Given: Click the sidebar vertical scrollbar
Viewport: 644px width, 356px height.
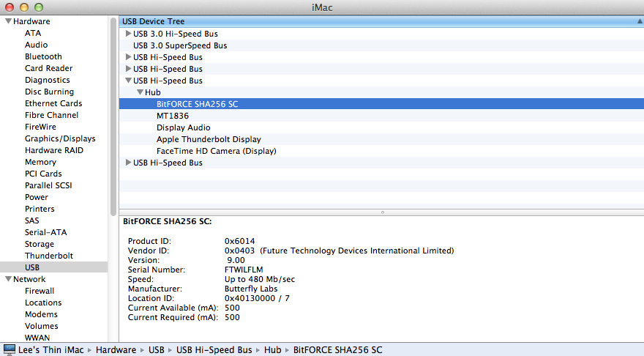Looking at the screenshot, I should (x=113, y=116).
